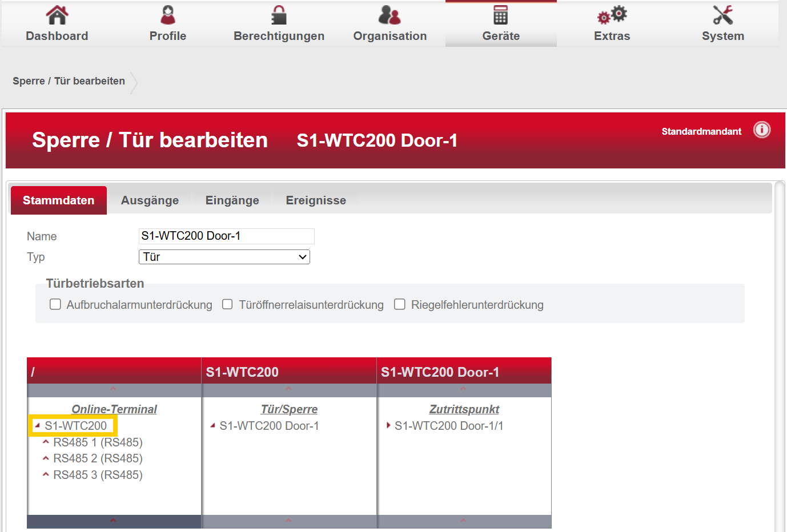Click the Dashboard house icon

tap(57, 15)
